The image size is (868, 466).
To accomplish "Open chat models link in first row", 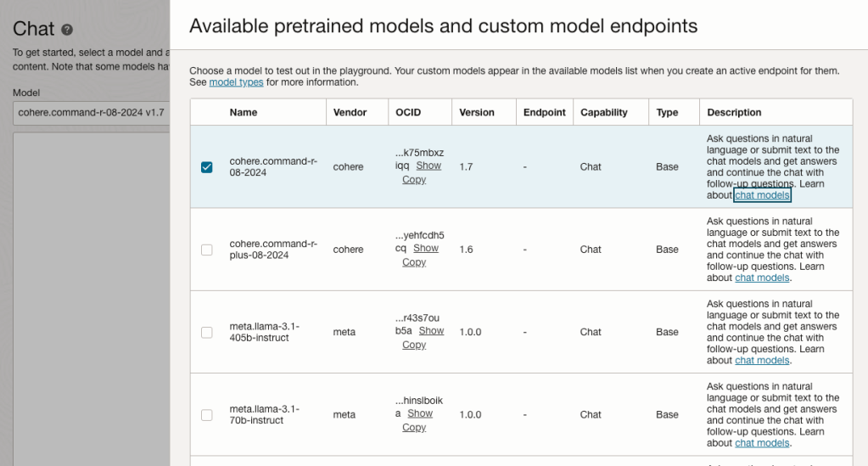I will point(762,195).
